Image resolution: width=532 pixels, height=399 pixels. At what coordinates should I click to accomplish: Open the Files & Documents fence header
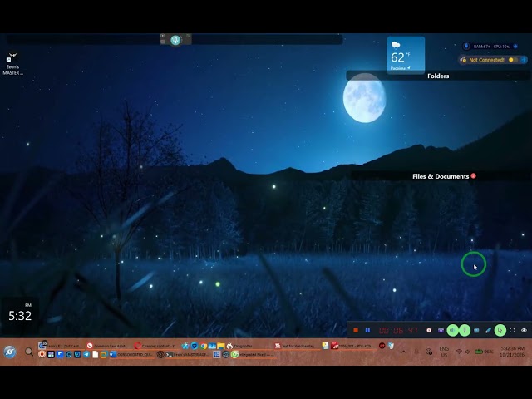(x=441, y=176)
